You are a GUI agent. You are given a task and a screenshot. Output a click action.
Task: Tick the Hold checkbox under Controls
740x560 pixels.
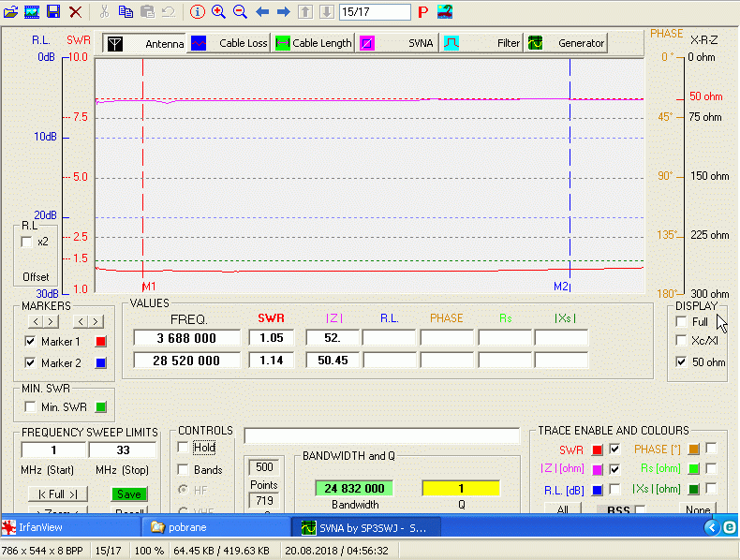184,448
